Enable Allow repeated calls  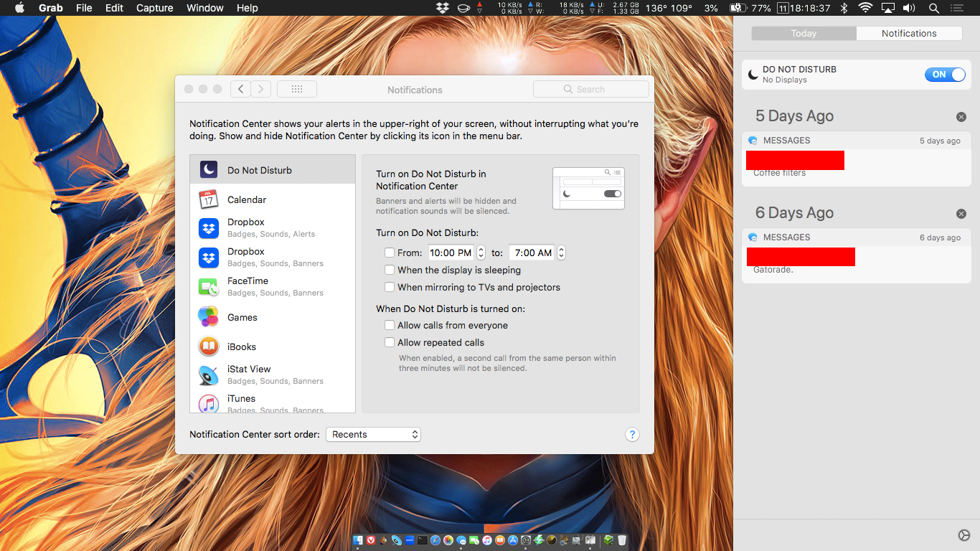390,342
